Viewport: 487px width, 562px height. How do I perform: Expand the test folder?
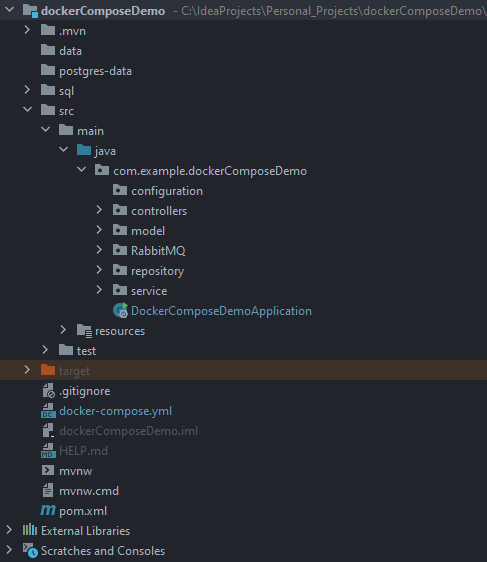coord(45,350)
